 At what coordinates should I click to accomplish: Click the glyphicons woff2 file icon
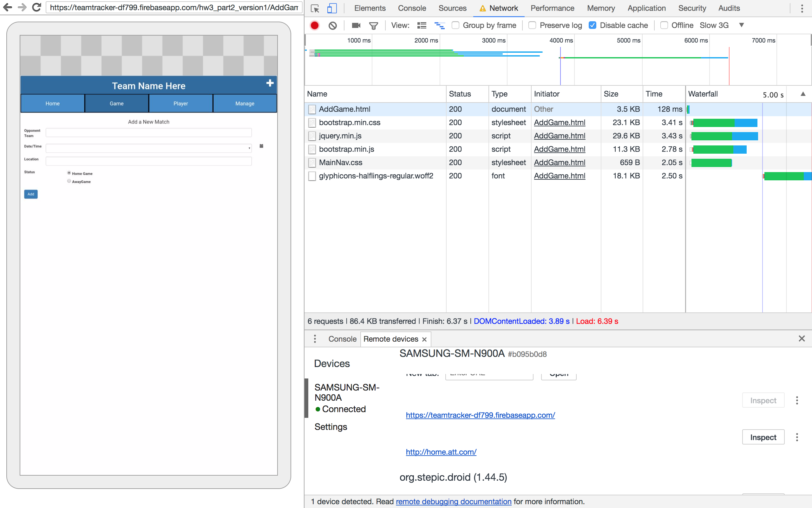pyautogui.click(x=312, y=176)
